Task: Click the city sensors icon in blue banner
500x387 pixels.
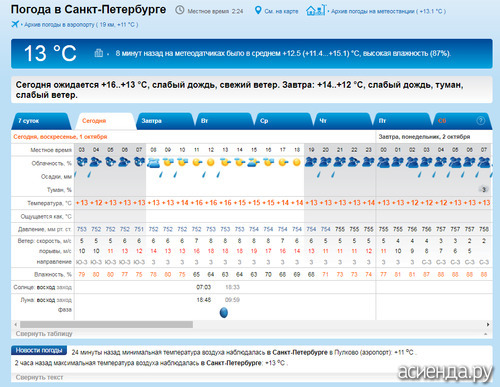Action: (99, 53)
